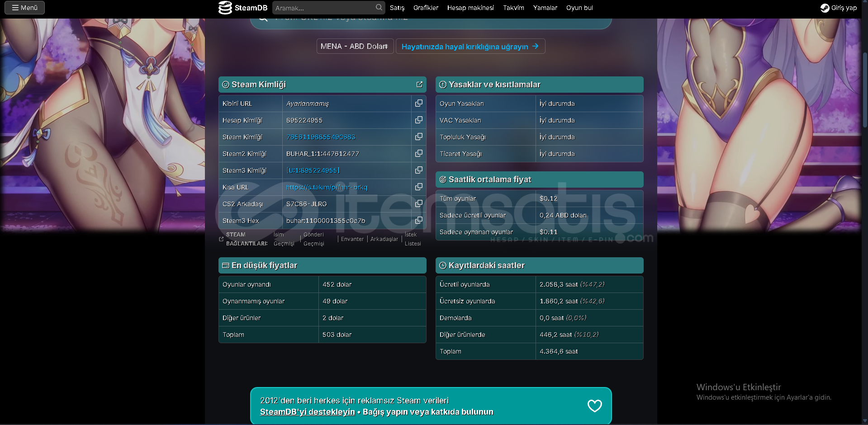Open the Takvim menu item

[513, 8]
